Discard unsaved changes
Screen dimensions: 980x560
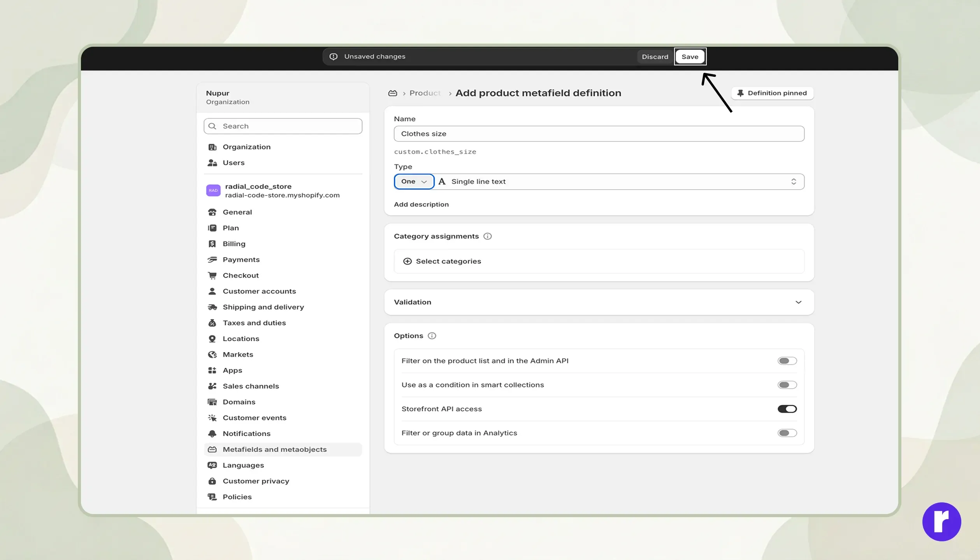pos(655,57)
